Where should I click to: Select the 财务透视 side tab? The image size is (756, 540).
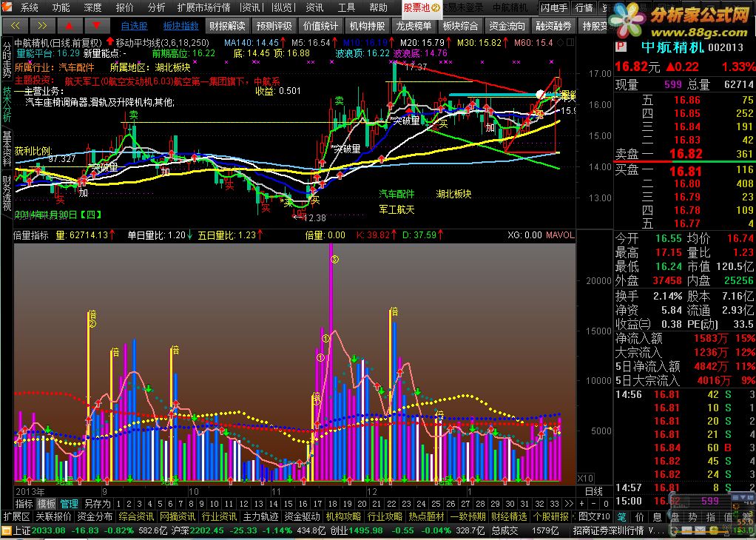pos(7,192)
